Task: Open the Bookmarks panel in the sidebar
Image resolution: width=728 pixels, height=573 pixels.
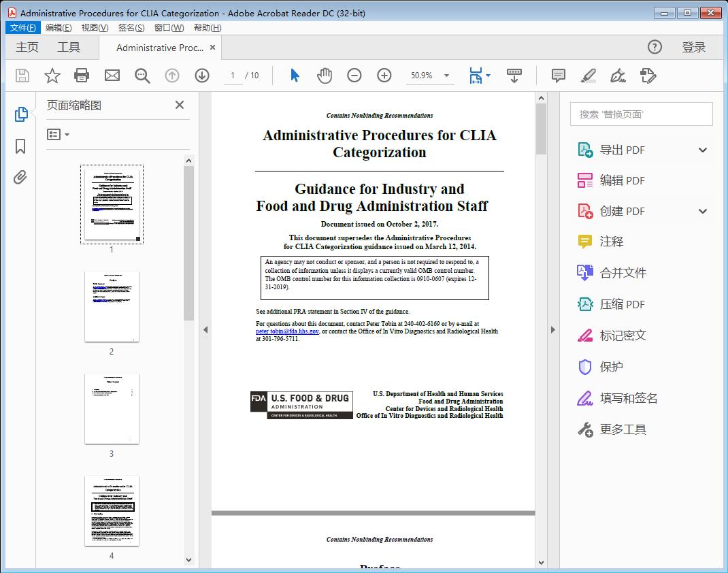Action: [x=20, y=146]
